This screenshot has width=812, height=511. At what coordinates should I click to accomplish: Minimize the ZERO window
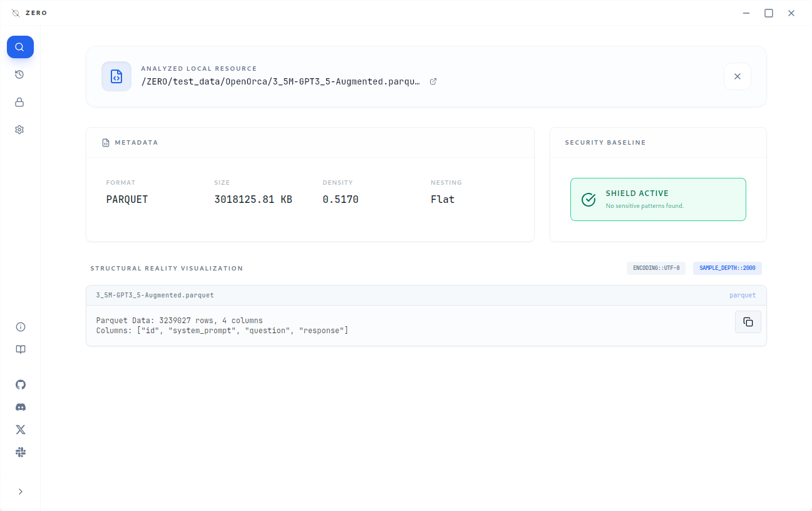point(746,13)
